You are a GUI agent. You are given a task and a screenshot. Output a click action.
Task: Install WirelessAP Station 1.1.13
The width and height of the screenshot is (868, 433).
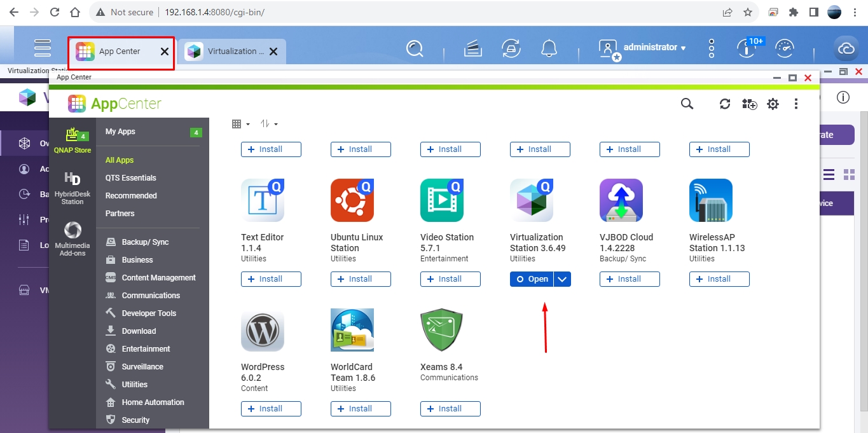pyautogui.click(x=719, y=279)
